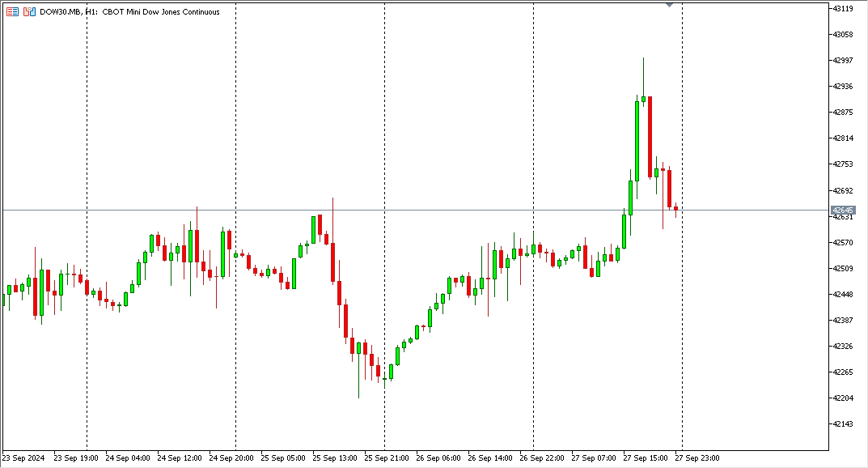The image size is (868, 468).
Task: Click the 25 Sep 21:00 time label
Action: click(x=387, y=458)
